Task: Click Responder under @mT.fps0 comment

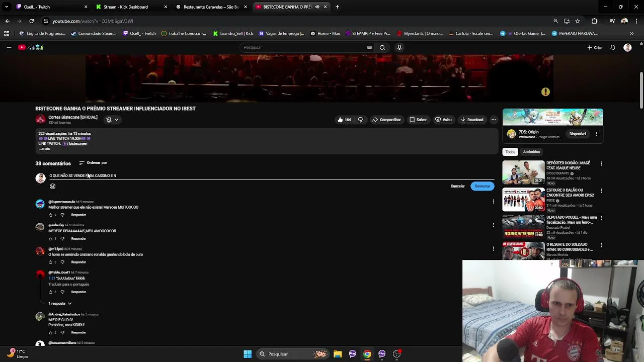Action: 78,262
